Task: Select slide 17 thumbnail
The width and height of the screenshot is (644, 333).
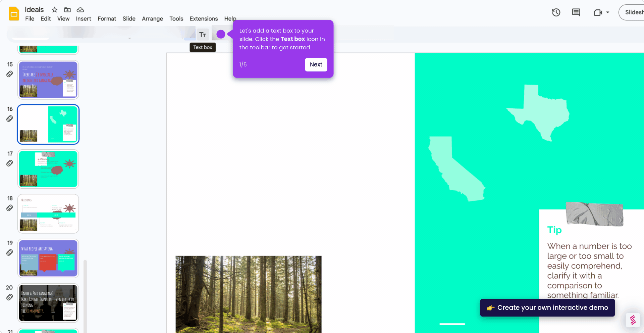Action: point(48,169)
